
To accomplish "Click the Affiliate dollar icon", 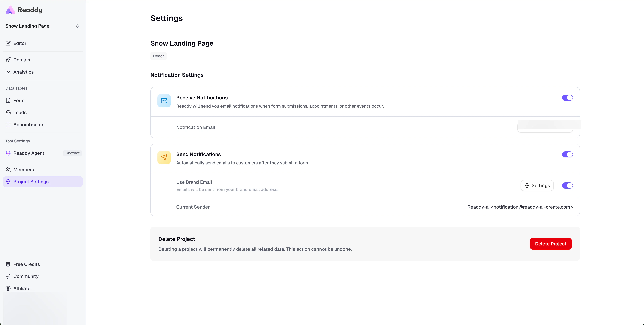I will tap(8, 288).
